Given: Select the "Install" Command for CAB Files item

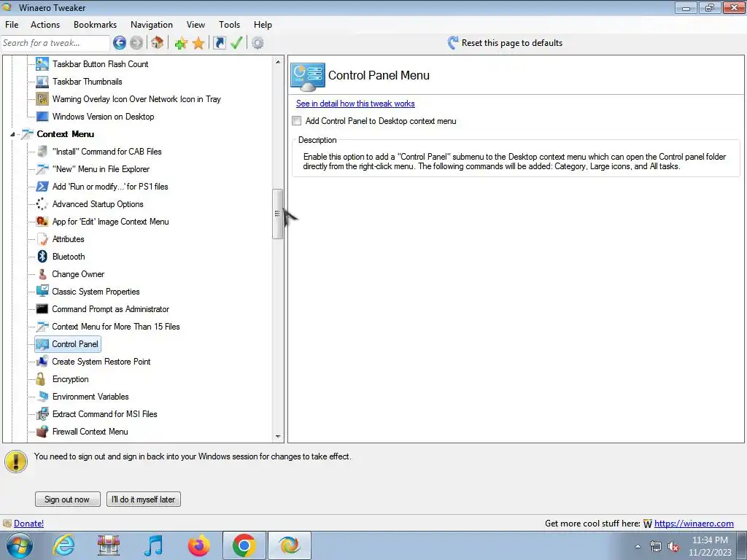Looking at the screenshot, I should click(107, 152).
